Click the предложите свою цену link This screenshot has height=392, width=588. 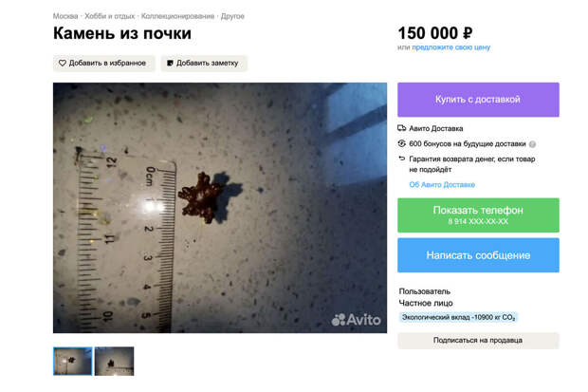click(451, 47)
